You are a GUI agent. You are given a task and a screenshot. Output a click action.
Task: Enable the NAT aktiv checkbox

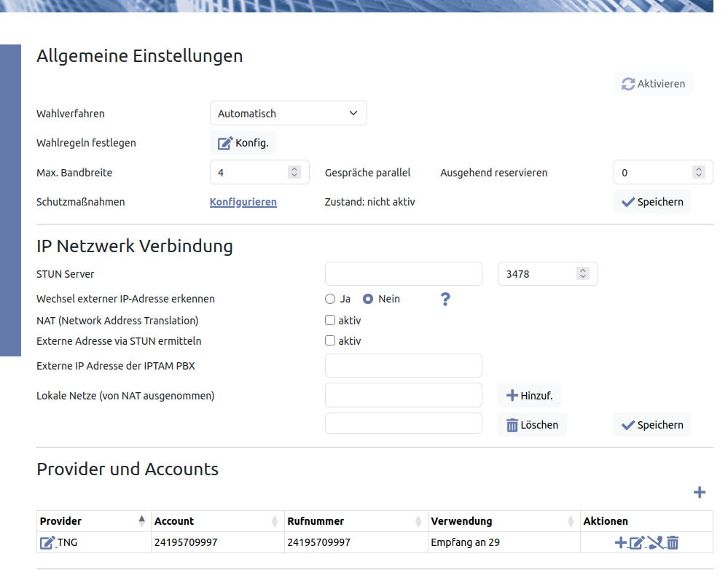pos(330,320)
